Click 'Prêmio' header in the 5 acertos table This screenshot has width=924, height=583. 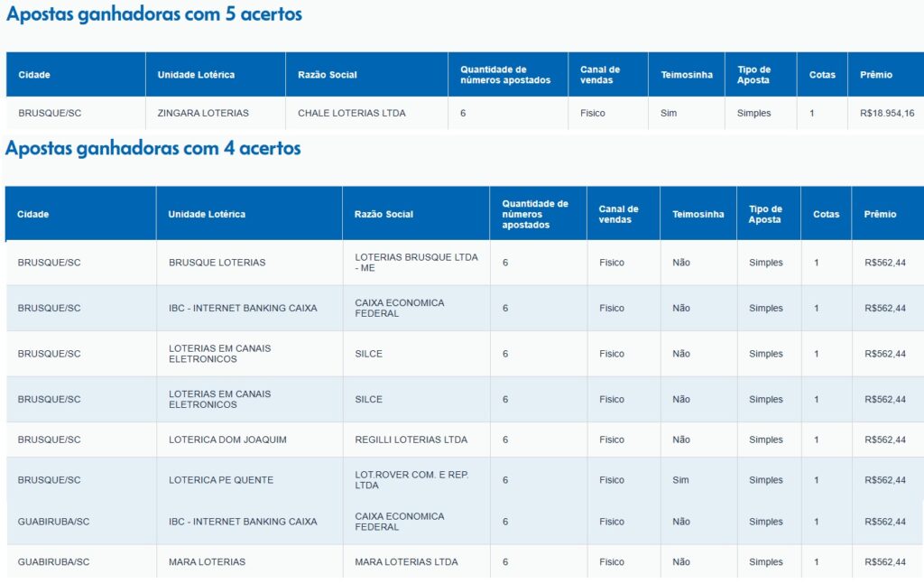pos(875,75)
